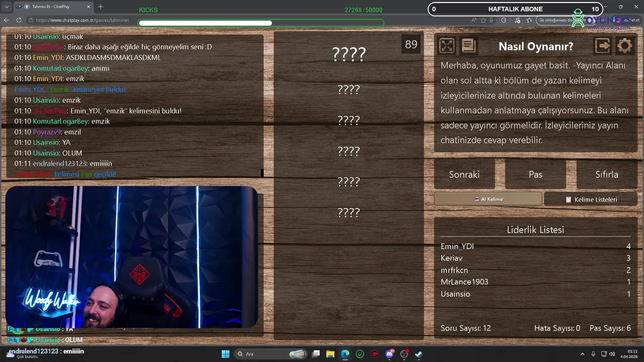Open the game settings gear icon
The image size is (644, 362).
(624, 46)
